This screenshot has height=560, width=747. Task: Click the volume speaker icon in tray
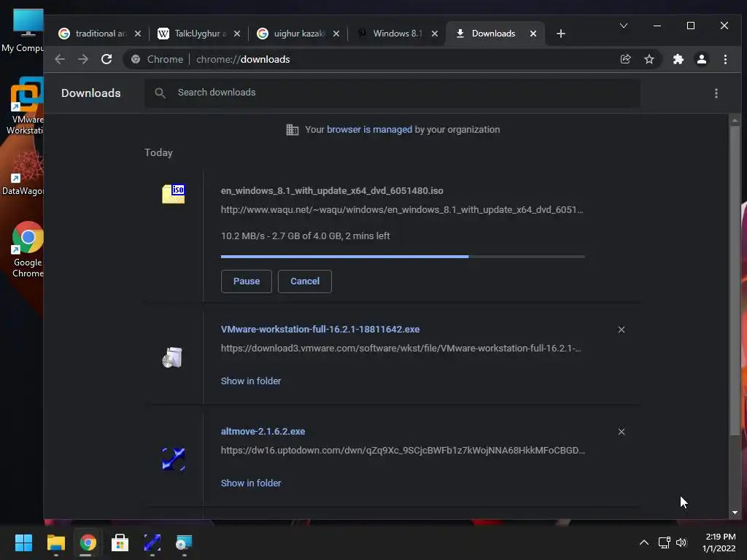coord(681,542)
